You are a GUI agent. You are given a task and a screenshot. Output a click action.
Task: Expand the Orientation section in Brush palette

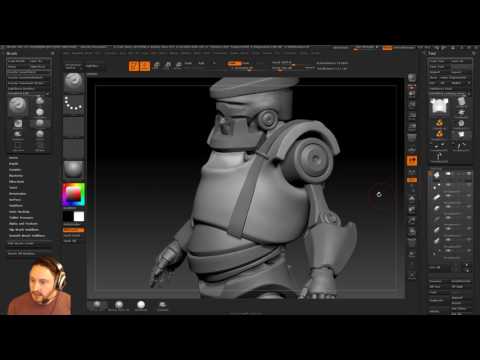click(18, 194)
